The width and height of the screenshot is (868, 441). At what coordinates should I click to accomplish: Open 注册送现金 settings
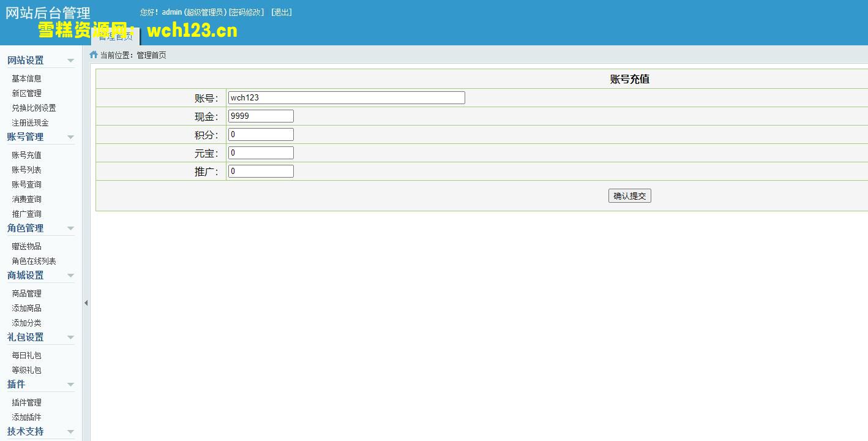[31, 123]
